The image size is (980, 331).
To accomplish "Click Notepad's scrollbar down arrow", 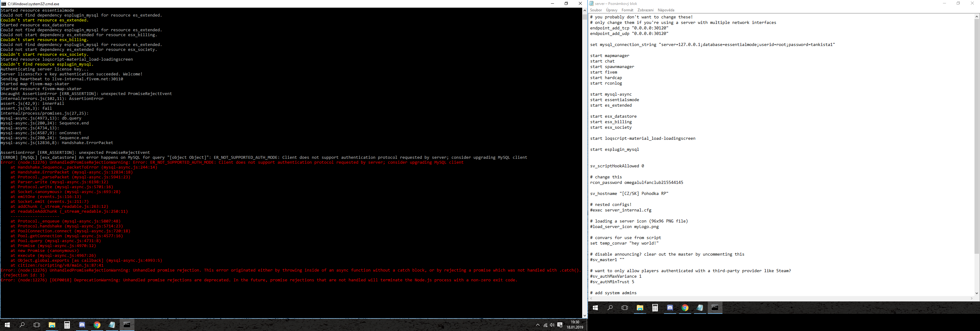I will tap(977, 294).
